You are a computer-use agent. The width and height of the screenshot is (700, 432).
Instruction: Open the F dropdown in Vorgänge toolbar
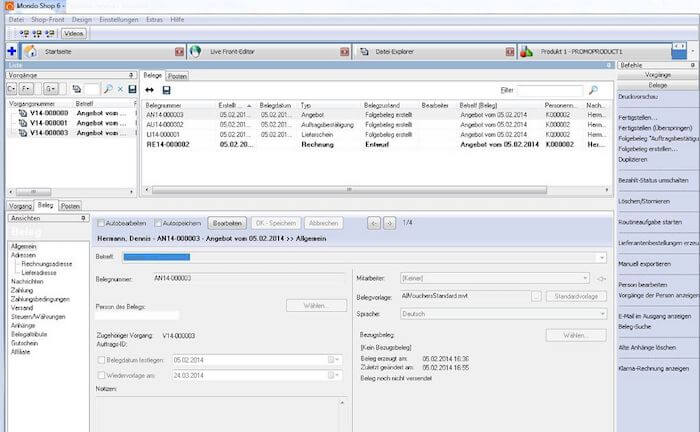pos(26,89)
